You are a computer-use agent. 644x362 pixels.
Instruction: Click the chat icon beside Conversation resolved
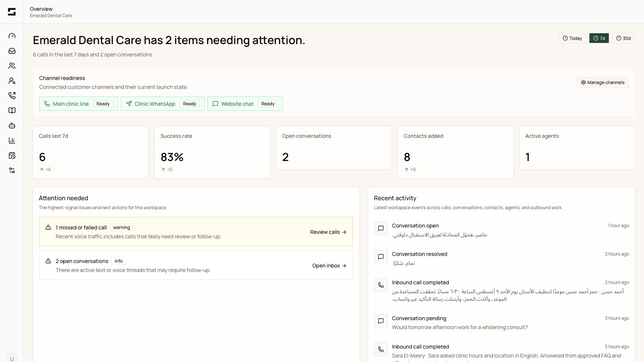pyautogui.click(x=381, y=257)
